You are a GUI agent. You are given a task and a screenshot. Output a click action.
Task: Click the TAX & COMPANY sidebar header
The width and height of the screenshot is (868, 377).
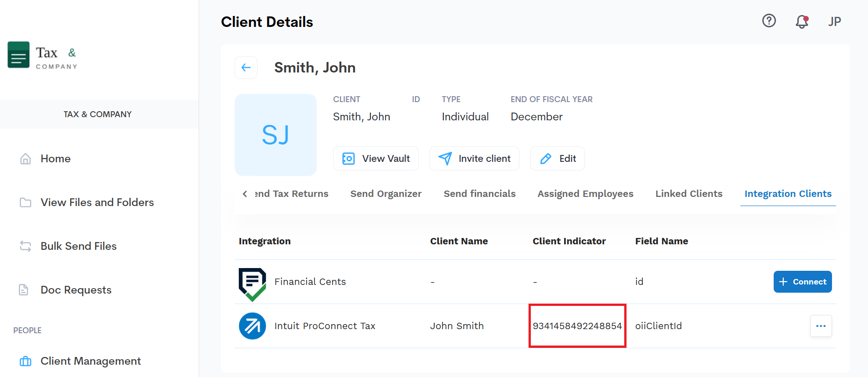click(x=98, y=114)
